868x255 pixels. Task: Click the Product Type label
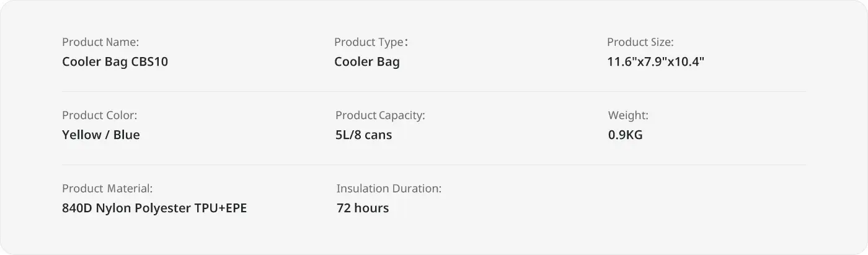pos(371,42)
